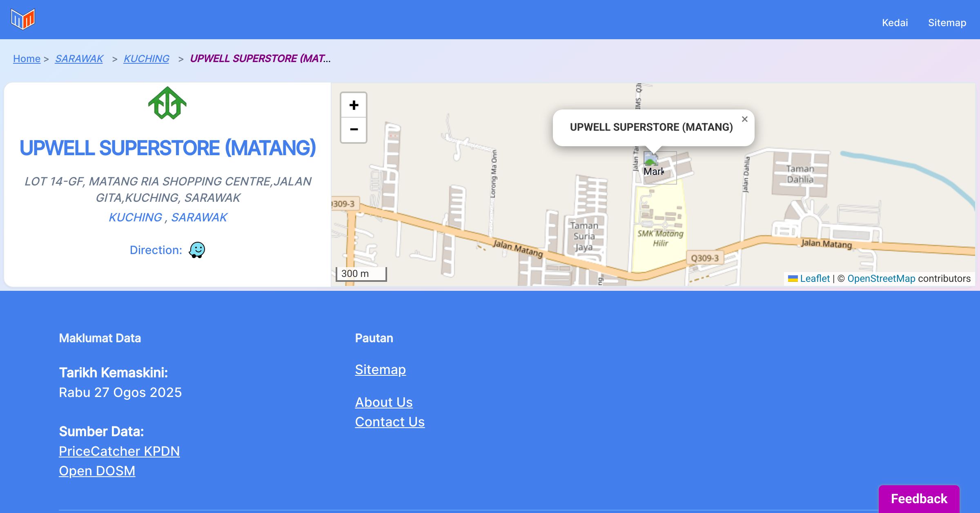Open SARAWAK breadcrumb link
The image size is (980, 513).
pyautogui.click(x=79, y=59)
